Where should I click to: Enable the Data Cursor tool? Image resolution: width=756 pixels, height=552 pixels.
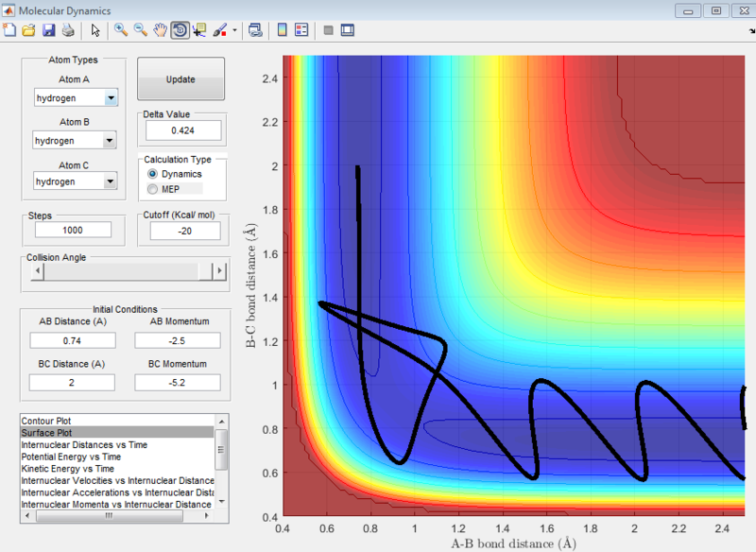(199, 30)
